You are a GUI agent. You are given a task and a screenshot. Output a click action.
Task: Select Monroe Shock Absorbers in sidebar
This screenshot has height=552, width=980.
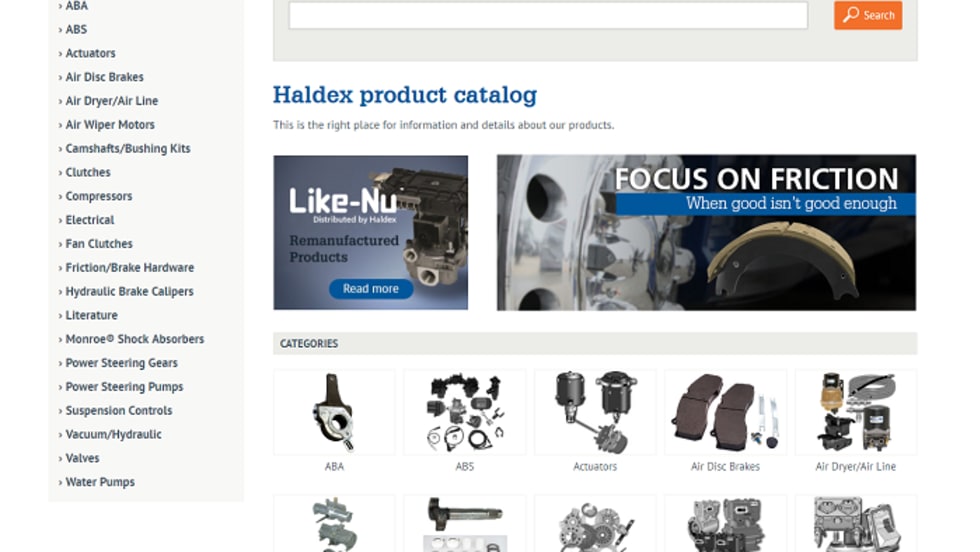(x=135, y=339)
